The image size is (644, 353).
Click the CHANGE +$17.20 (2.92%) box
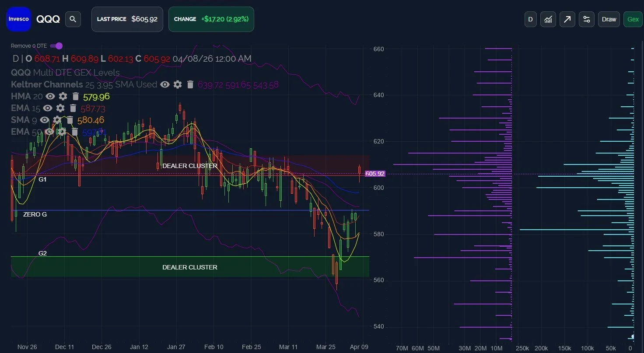tap(211, 19)
